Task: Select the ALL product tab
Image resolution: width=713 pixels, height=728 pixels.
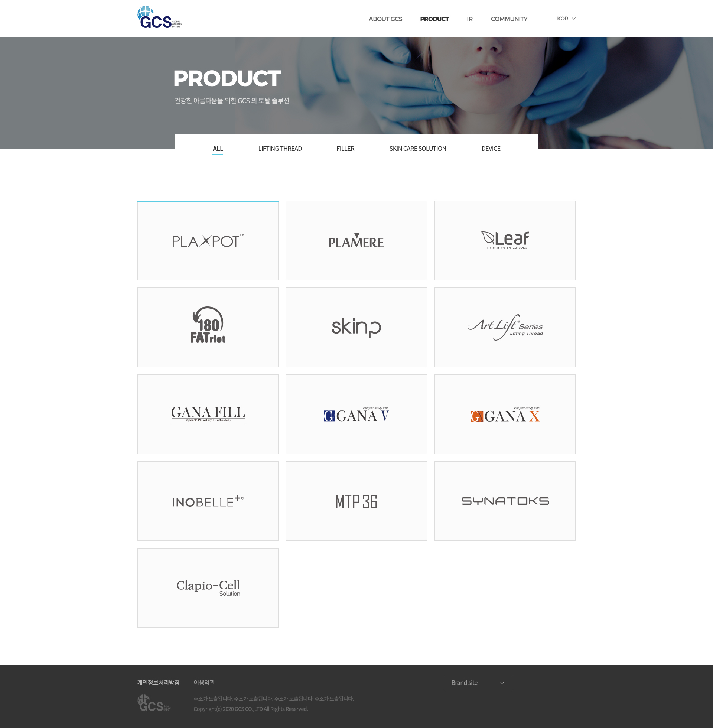Action: 218,149
